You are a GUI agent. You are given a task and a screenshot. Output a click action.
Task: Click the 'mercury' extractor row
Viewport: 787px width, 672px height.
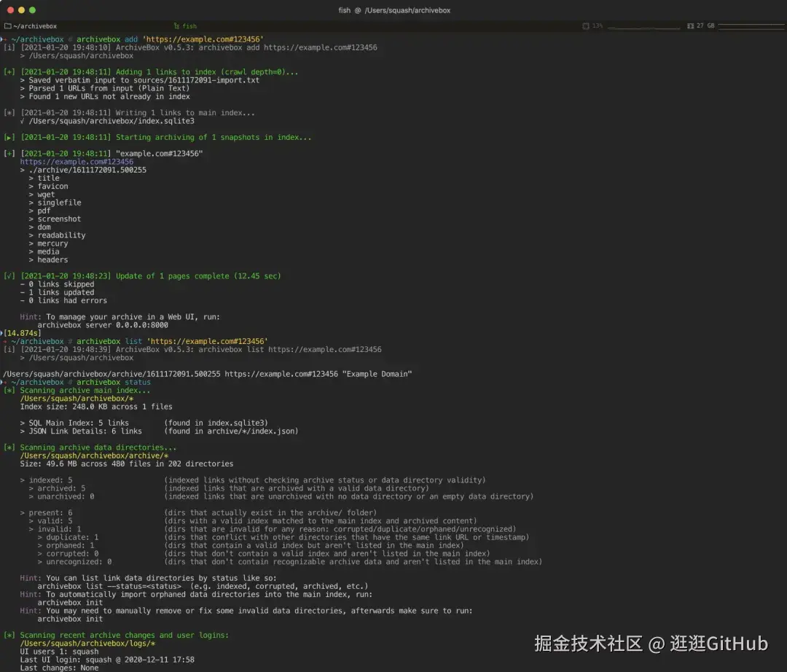point(48,243)
